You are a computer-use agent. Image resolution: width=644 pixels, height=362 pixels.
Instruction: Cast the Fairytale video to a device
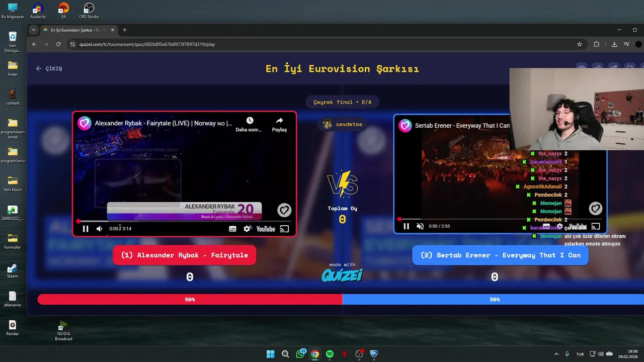pos(284,229)
